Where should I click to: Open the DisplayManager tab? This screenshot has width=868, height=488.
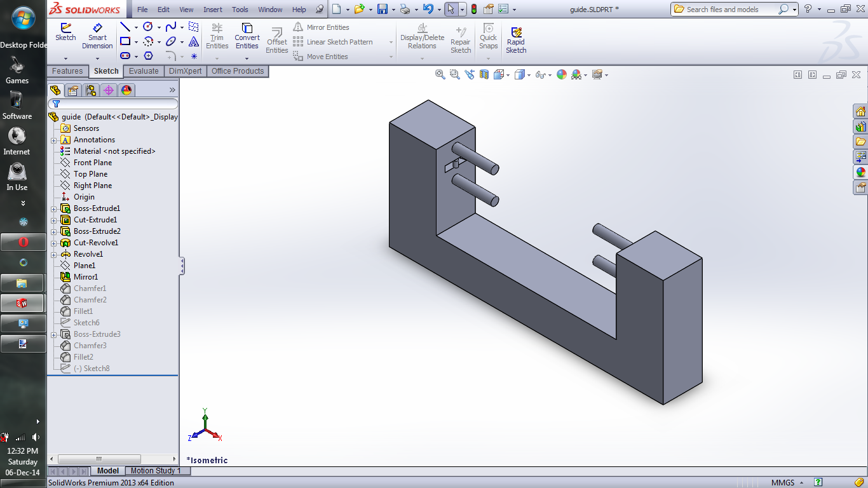[126, 90]
